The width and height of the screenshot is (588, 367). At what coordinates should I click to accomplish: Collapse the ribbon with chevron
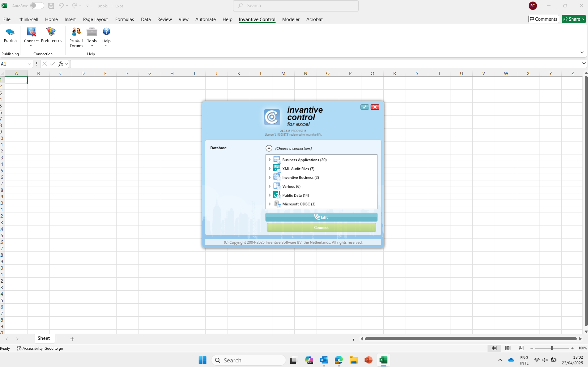click(582, 53)
